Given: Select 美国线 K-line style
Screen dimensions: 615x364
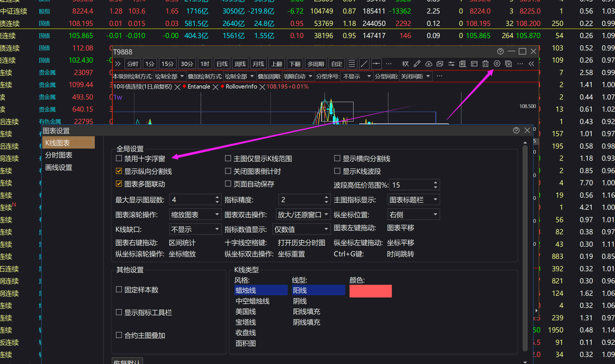Looking at the screenshot, I should pyautogui.click(x=246, y=312).
